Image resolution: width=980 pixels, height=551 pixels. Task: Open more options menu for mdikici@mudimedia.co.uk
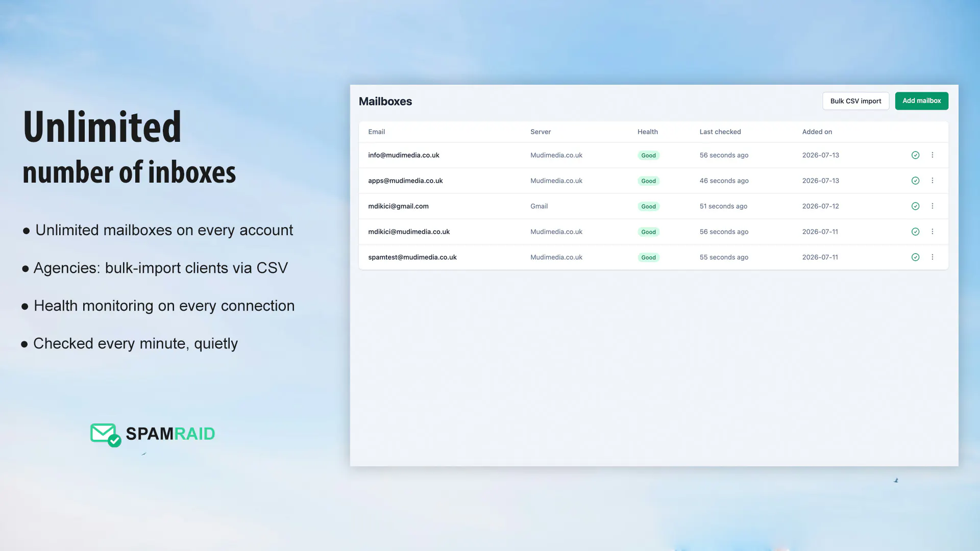tap(932, 232)
